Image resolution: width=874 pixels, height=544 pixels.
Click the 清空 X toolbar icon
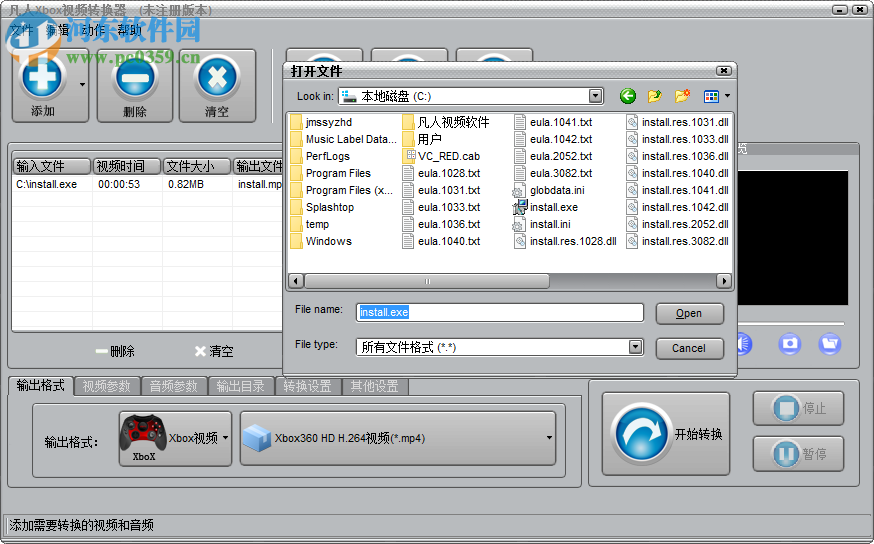[217, 78]
